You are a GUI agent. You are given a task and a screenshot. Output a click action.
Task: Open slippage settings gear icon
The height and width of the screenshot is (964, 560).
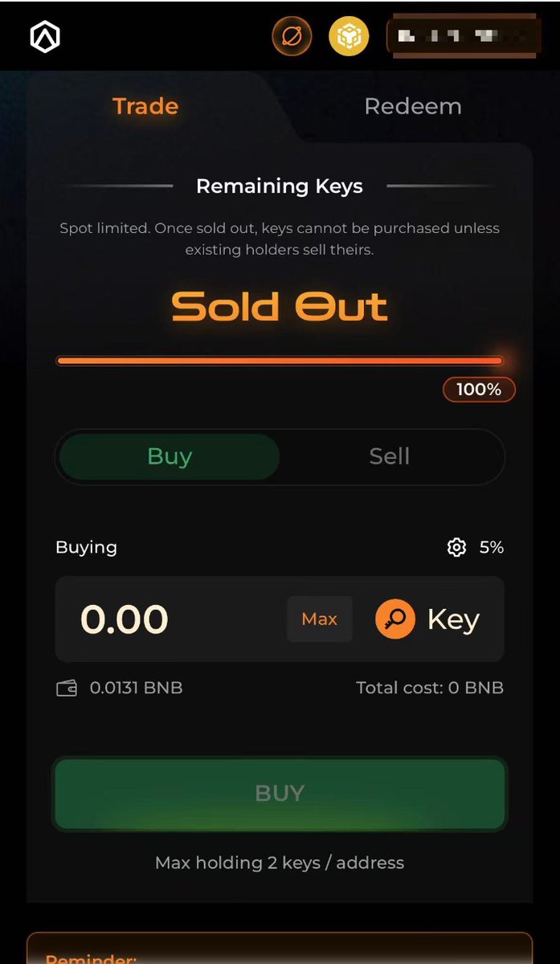coord(456,548)
